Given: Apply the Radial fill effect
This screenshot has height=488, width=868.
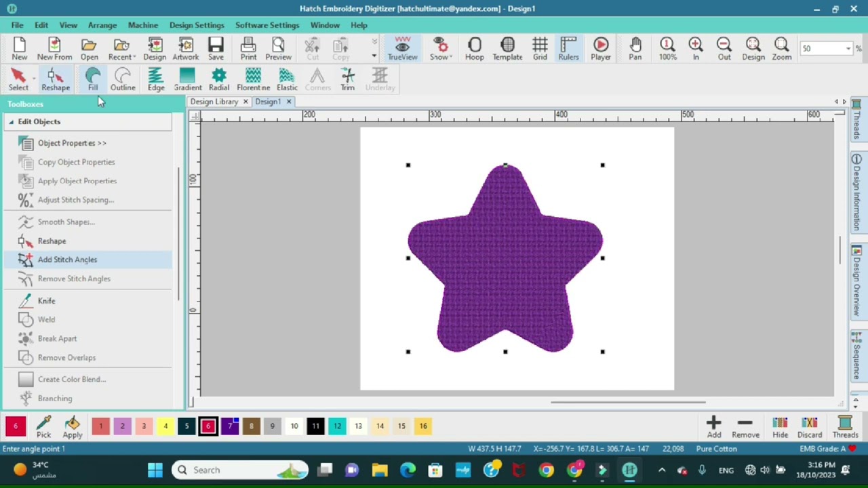Looking at the screenshot, I should 219,79.
